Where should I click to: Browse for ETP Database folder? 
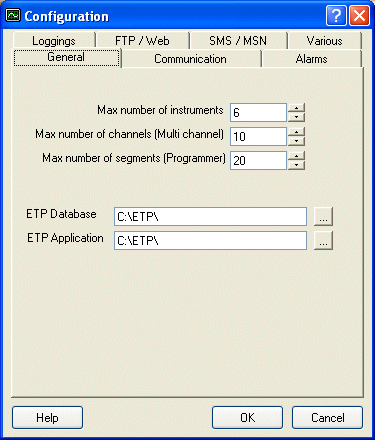(323, 216)
